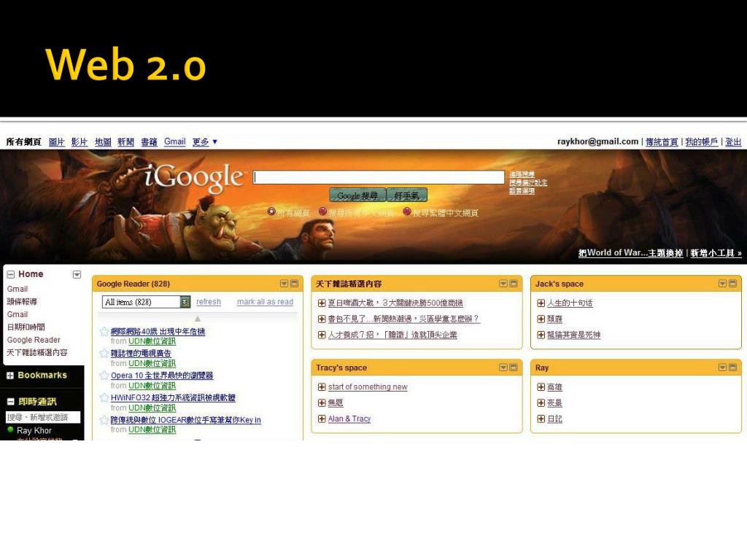Open the 傳統首頁 link
This screenshot has height=560, width=747.
point(662,141)
